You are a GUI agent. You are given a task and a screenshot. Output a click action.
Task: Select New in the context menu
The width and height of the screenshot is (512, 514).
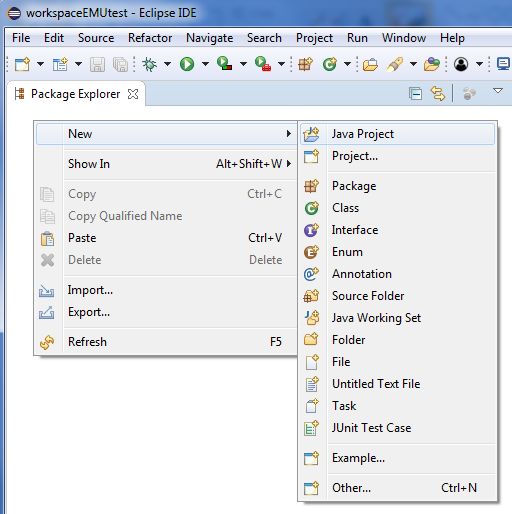pyautogui.click(x=166, y=134)
